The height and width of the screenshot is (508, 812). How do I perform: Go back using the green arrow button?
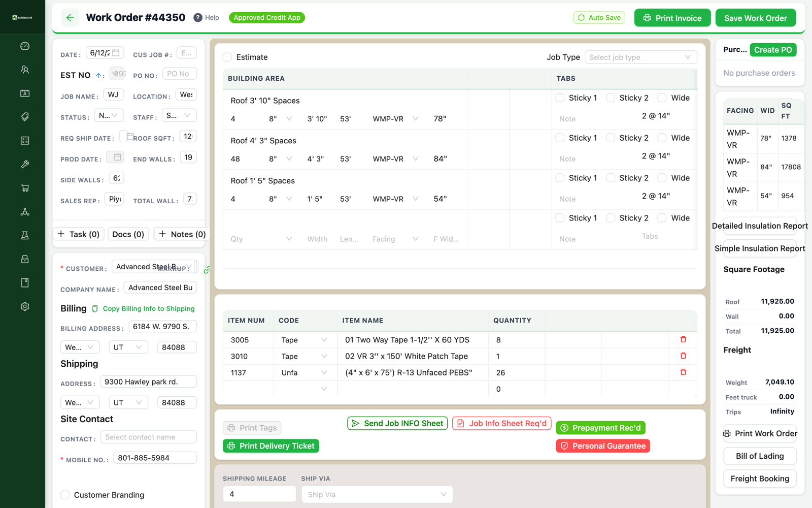click(70, 18)
